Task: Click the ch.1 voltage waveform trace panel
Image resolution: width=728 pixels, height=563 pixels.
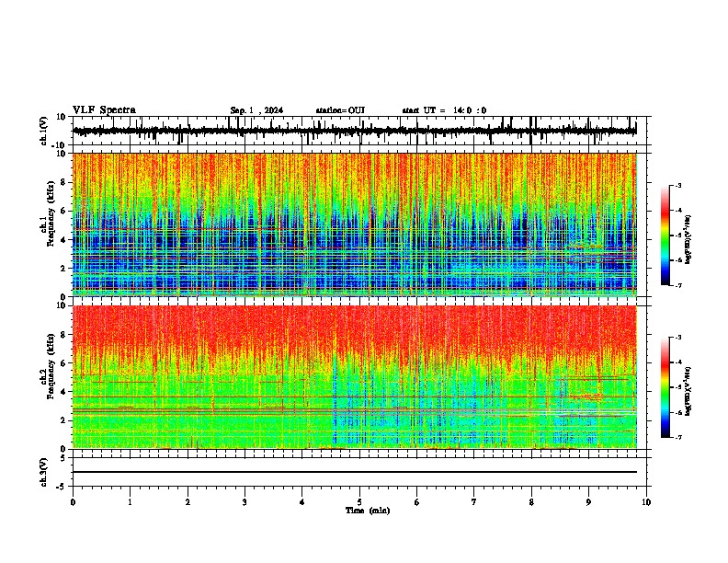Action: click(359, 131)
